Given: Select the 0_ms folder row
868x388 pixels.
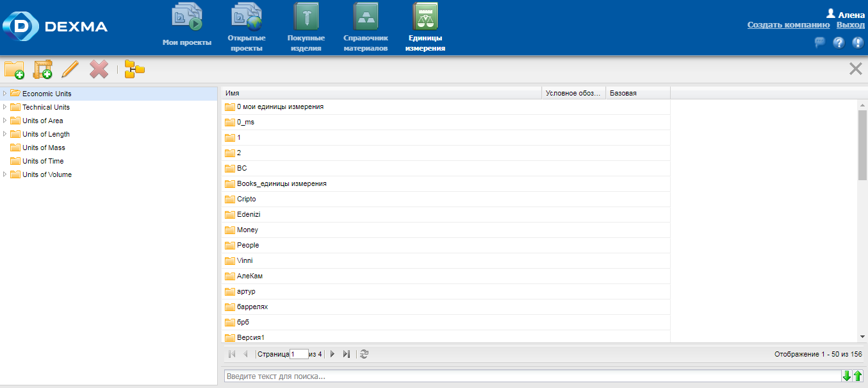Looking at the screenshot, I should pyautogui.click(x=446, y=122).
